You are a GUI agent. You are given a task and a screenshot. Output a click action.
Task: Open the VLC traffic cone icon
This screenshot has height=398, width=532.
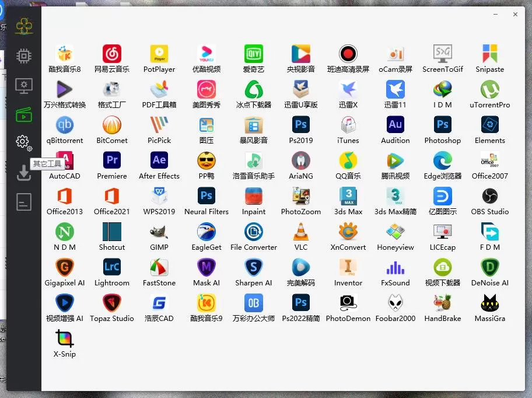coord(300,232)
